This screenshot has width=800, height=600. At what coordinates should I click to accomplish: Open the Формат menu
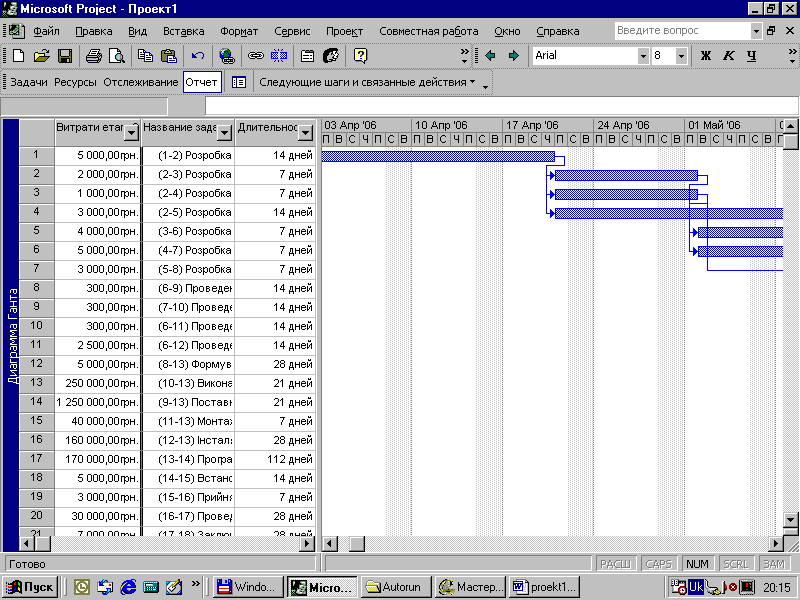point(239,31)
